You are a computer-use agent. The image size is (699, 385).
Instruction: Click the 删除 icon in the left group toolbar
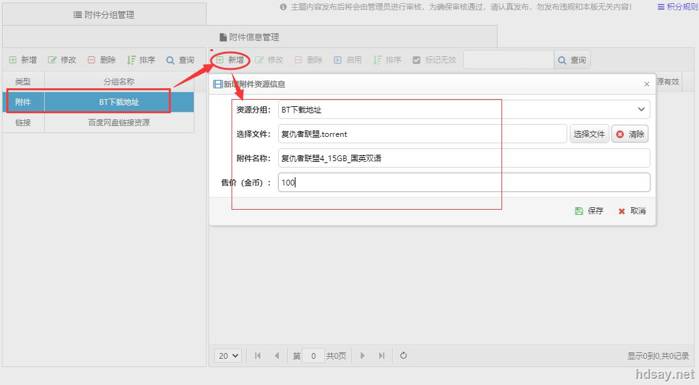[91, 60]
